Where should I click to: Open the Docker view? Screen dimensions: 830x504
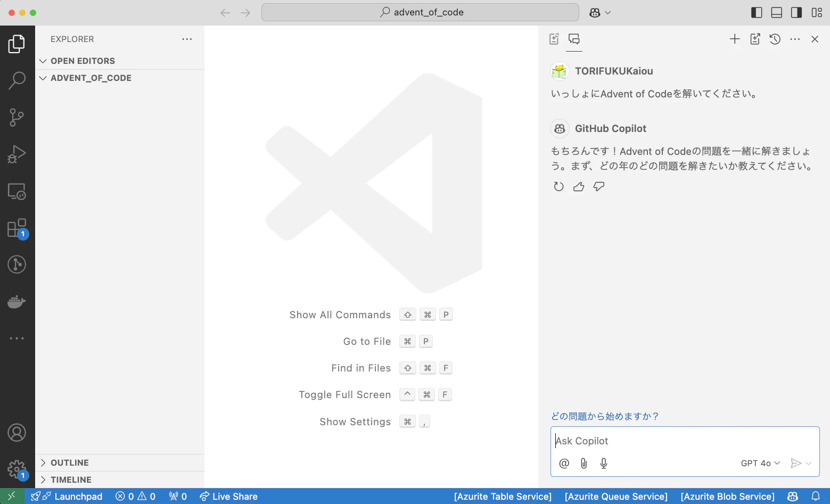(17, 302)
